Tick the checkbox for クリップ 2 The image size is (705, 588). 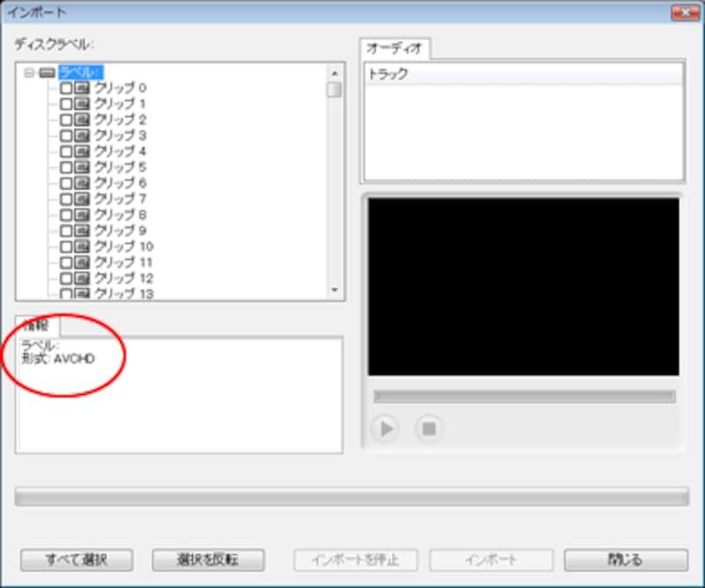coord(66,120)
